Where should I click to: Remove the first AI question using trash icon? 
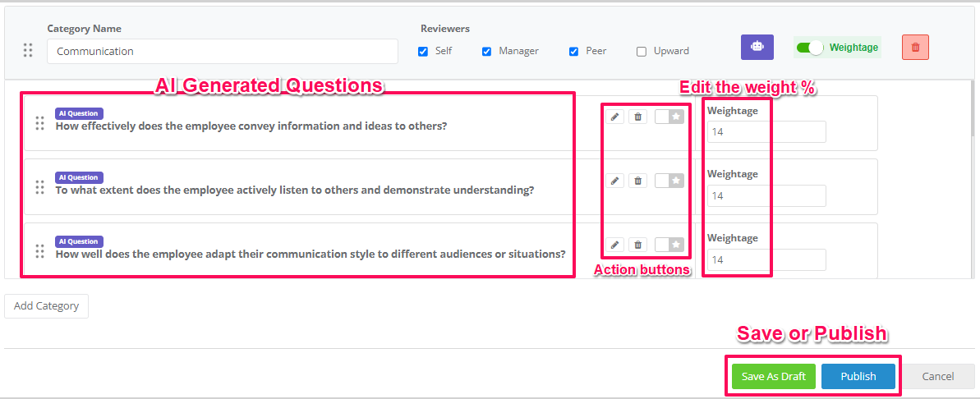click(x=637, y=117)
